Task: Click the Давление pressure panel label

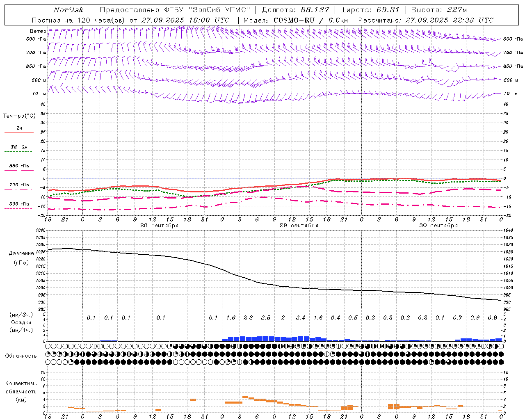Action: point(21,253)
